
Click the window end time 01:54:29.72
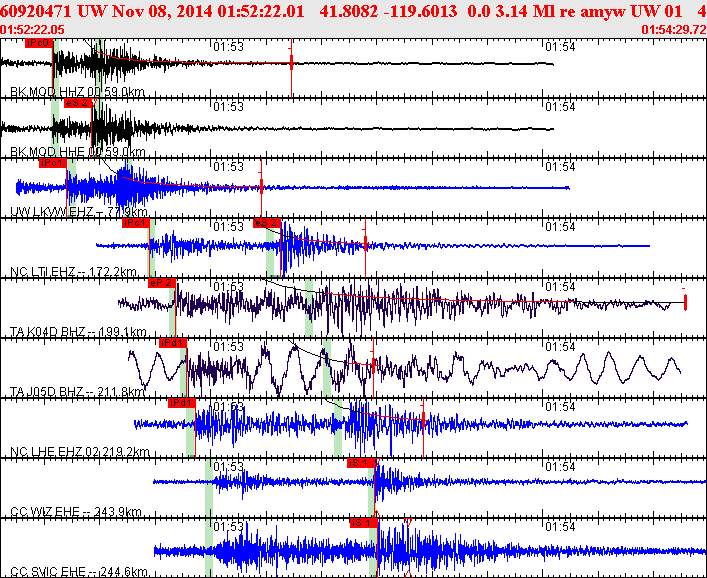tap(674, 30)
